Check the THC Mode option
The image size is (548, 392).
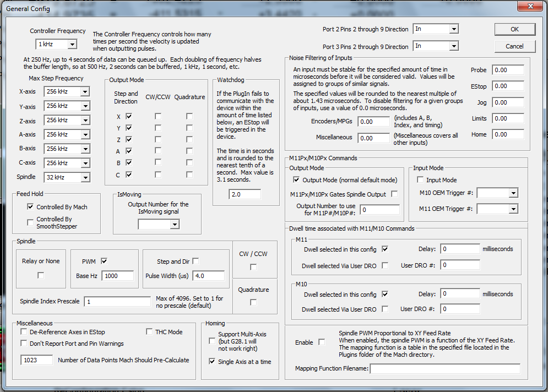pos(150,332)
